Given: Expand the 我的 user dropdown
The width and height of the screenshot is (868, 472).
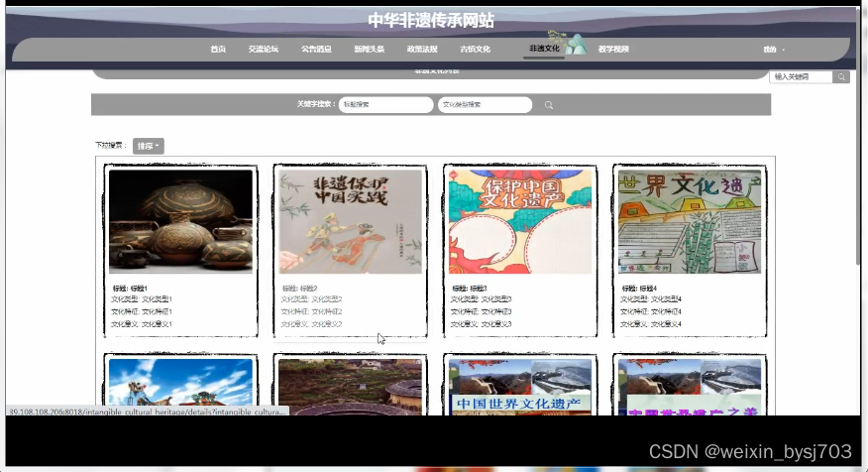Looking at the screenshot, I should tap(774, 50).
